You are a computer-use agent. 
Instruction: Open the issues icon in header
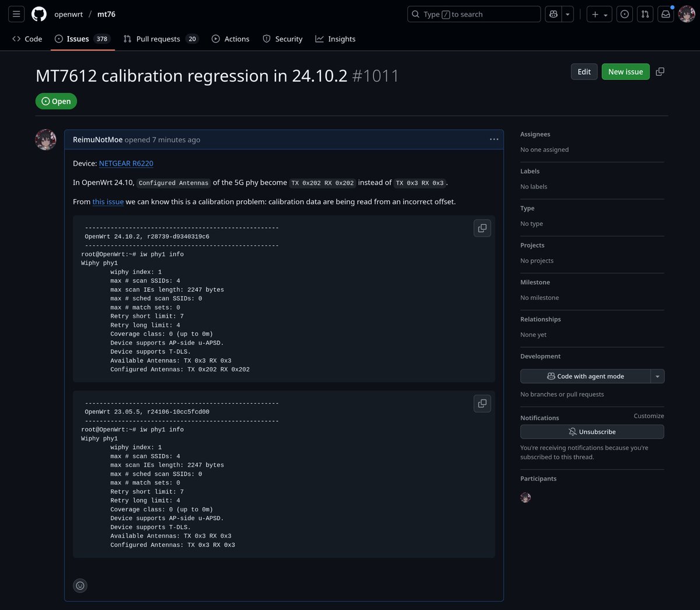click(625, 14)
